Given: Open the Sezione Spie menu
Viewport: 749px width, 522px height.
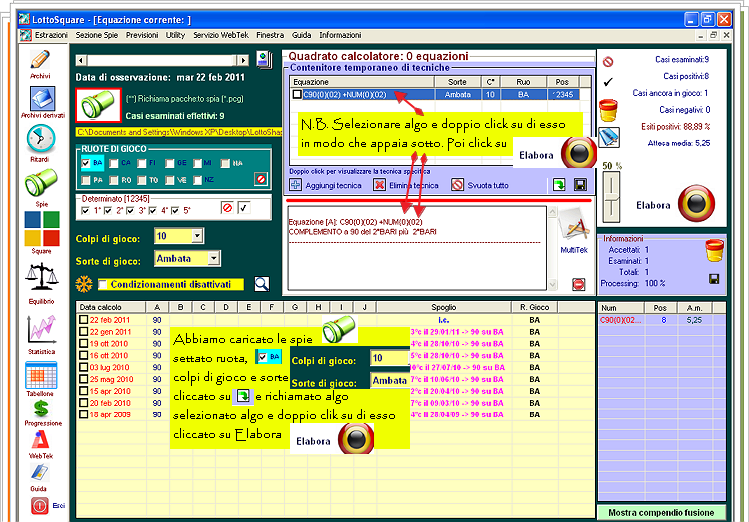Looking at the screenshot, I should point(96,35).
